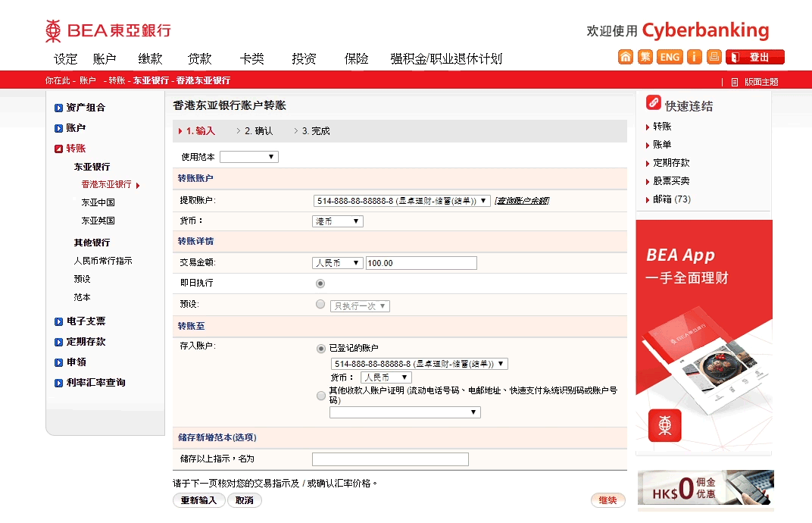Click blue arrow icon beside 电子支票

58,321
